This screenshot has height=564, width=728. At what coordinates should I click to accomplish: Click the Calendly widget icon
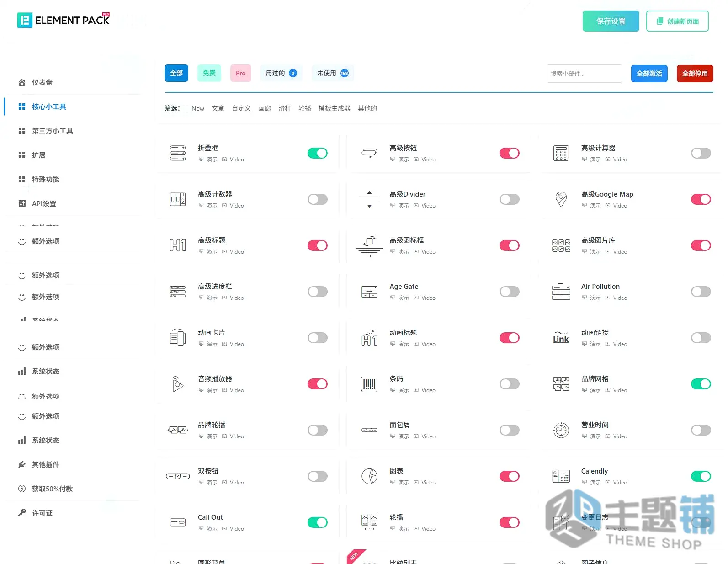pos(561,476)
